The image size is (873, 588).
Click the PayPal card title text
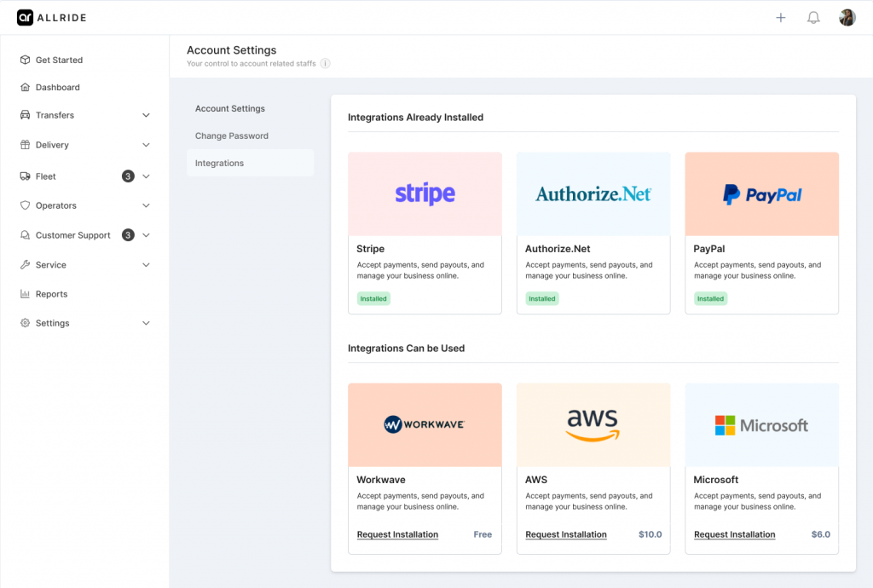click(708, 249)
